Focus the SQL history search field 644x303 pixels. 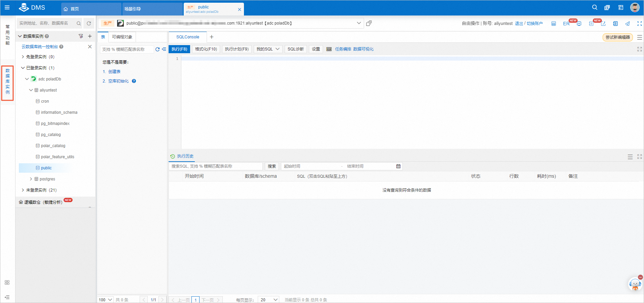coord(216,166)
